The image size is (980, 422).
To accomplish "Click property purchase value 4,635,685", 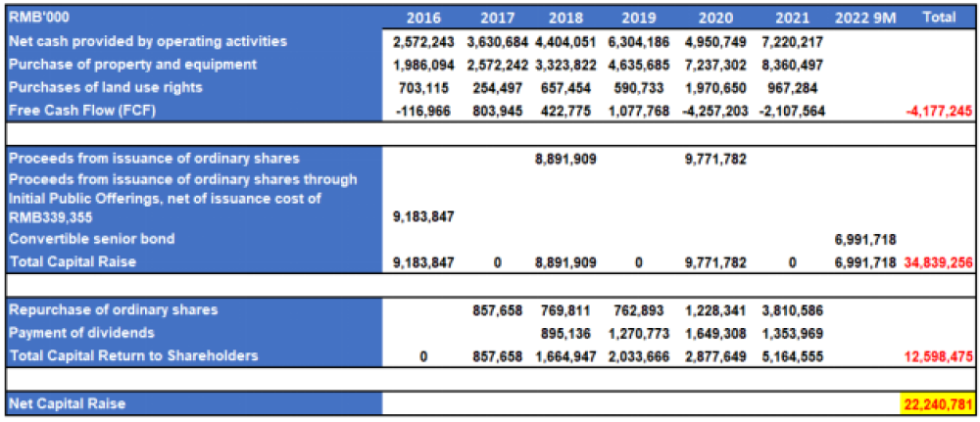I will pyautogui.click(x=638, y=65).
